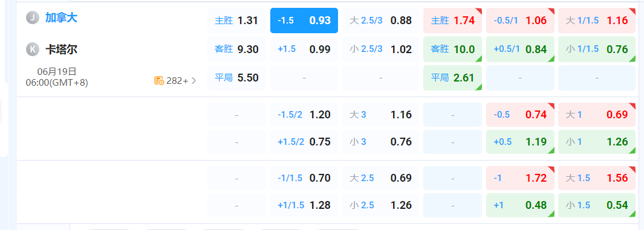Click the highlighted -1.5 handicap 0.93

point(304,21)
